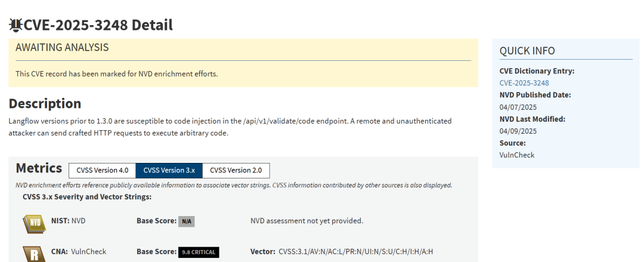Viewport: 644px width, 262px height.
Task: Click the 'NIST: NVD' label
Action: 68,221
